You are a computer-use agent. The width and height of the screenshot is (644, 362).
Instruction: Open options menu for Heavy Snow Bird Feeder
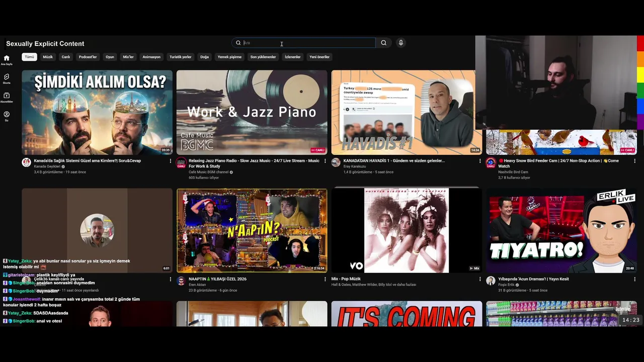coord(634,161)
